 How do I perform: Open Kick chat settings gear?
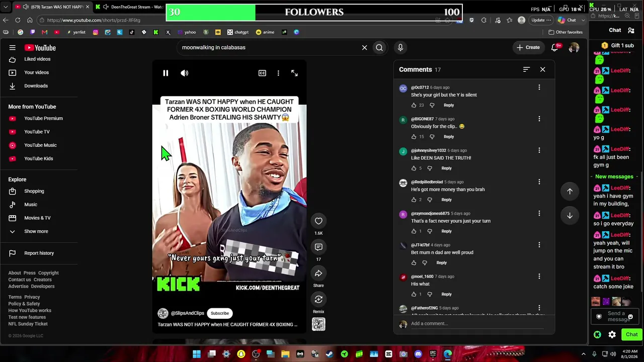[x=612, y=335]
